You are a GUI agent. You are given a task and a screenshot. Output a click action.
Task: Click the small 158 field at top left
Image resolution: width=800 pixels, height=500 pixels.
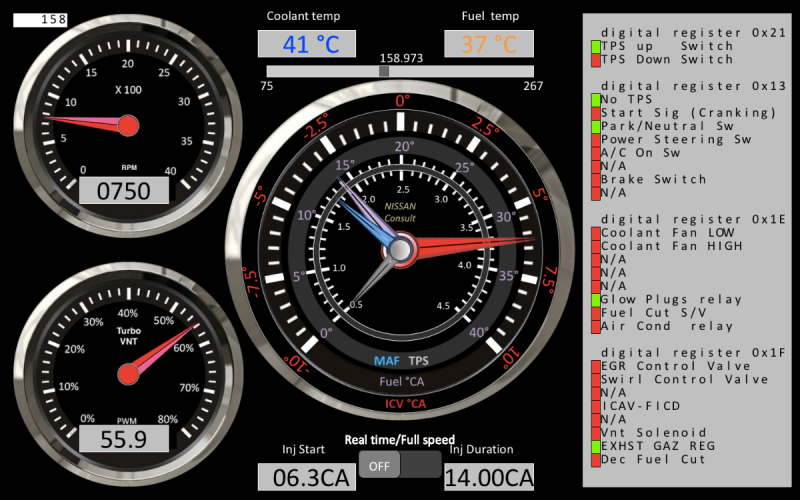pyautogui.click(x=41, y=19)
